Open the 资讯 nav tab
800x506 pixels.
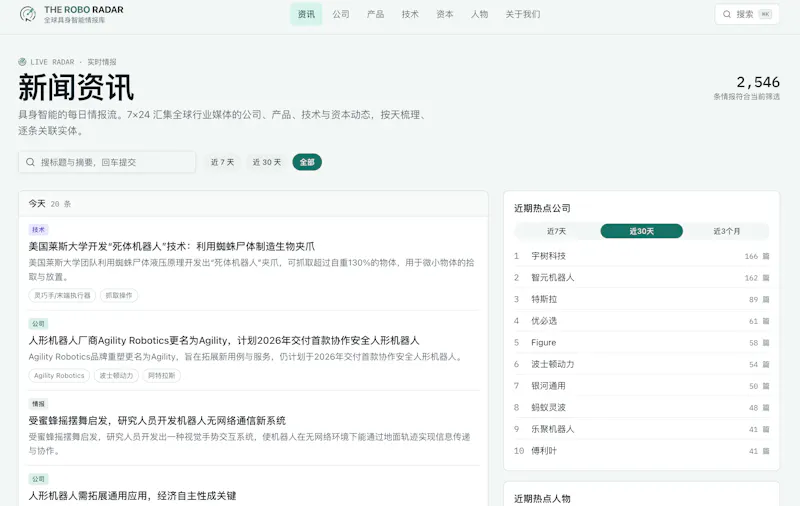coord(306,14)
